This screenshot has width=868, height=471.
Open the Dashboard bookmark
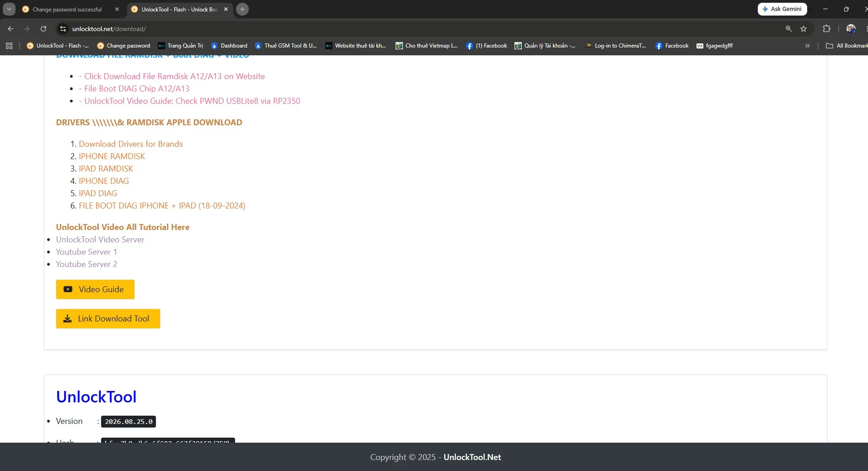coord(229,46)
